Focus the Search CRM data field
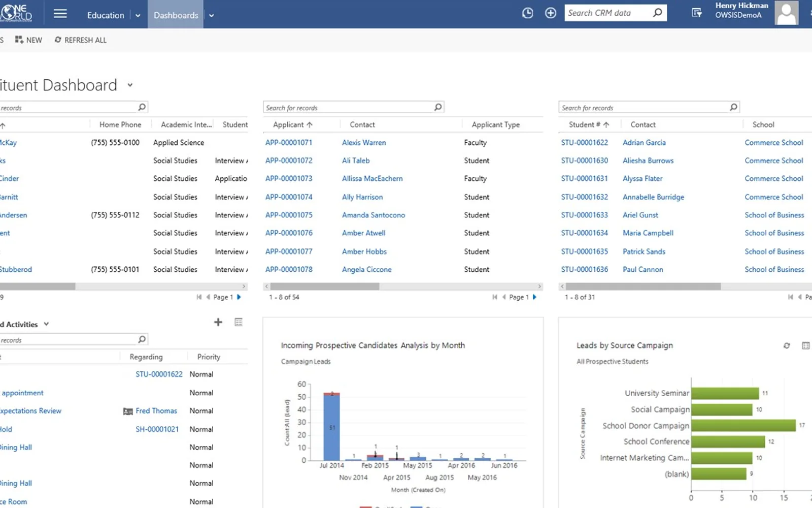 tap(608, 13)
